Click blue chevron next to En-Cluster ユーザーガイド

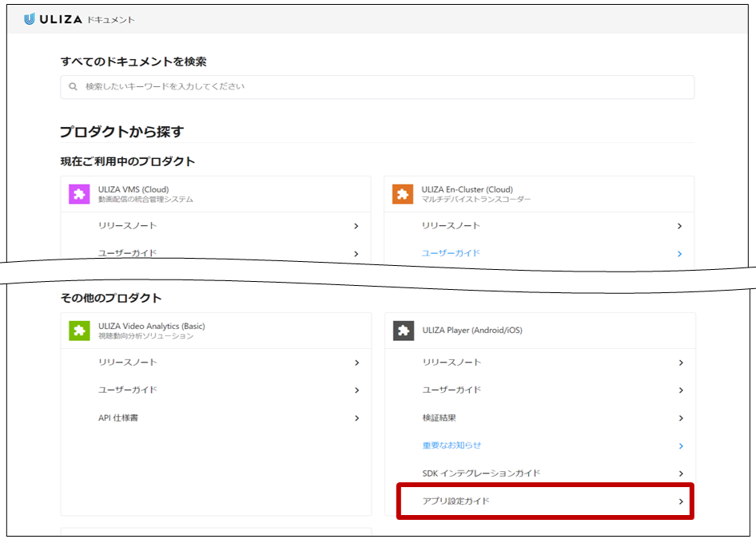680,254
